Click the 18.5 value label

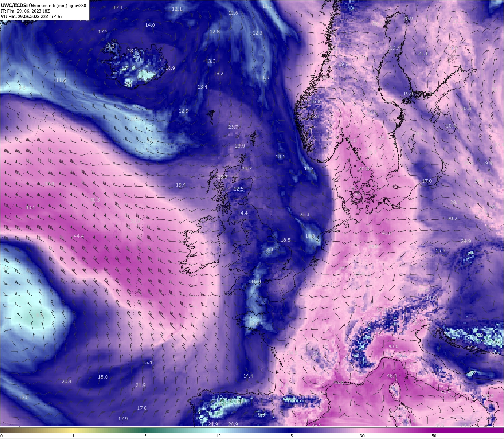click(x=285, y=240)
